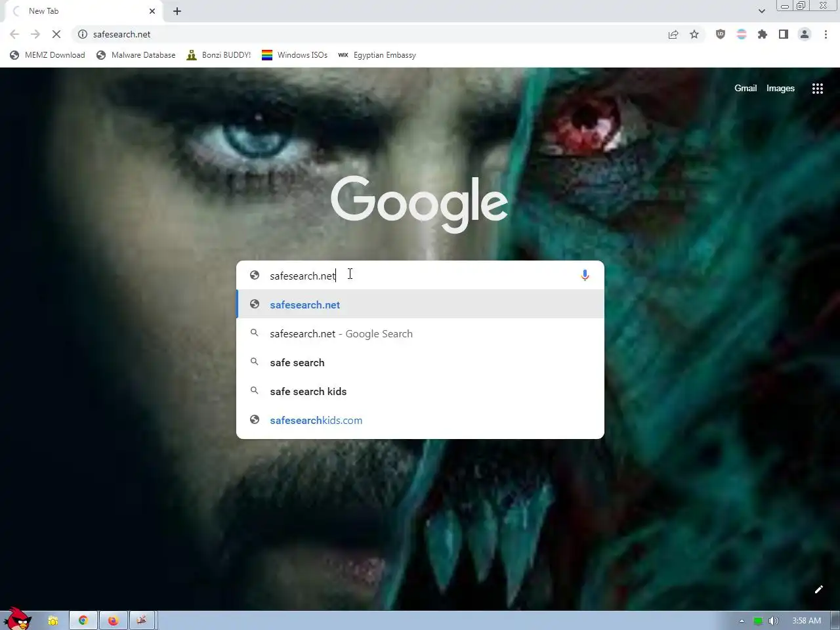Image resolution: width=840 pixels, height=630 pixels.
Task: Stop loading the page
Action: click(56, 34)
